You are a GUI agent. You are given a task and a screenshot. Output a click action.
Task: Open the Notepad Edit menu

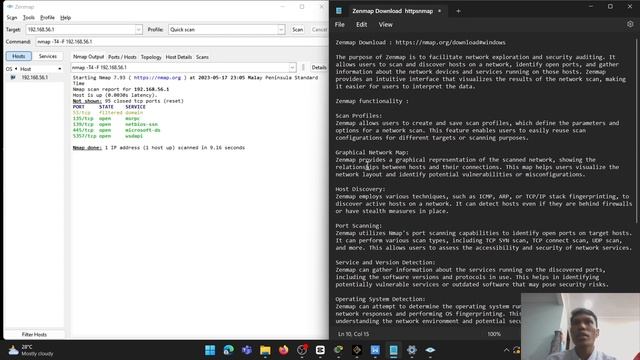point(361,24)
